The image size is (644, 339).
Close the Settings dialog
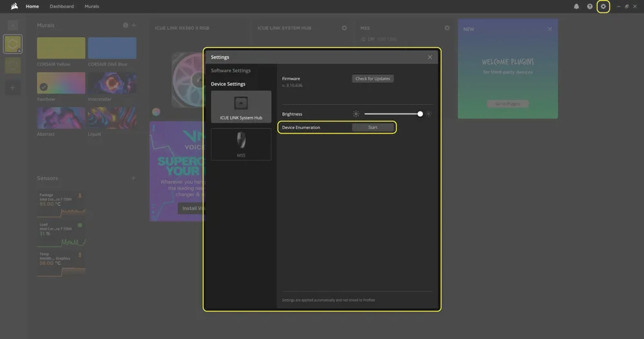pos(430,57)
